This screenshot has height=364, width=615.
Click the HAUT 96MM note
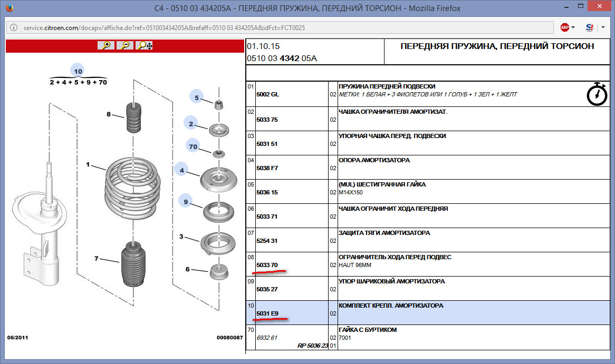point(354,265)
